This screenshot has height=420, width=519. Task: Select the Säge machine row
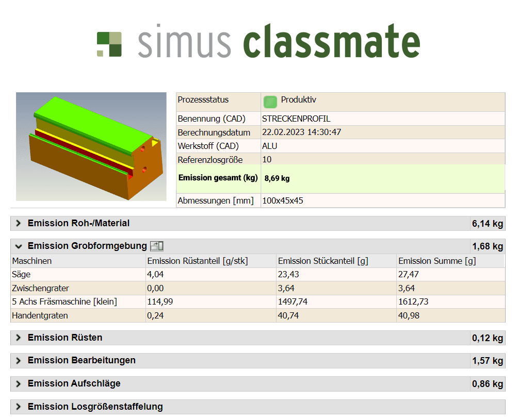22,275
